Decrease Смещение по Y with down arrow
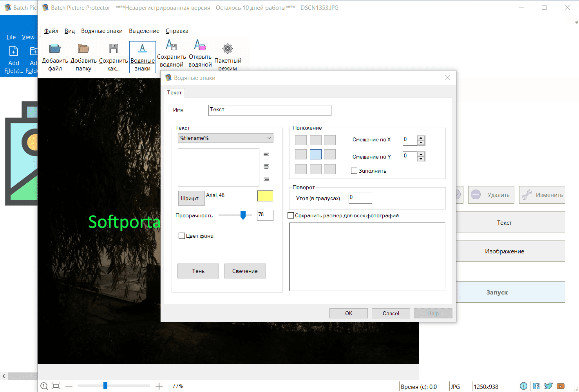579x392 pixels. 421,159
